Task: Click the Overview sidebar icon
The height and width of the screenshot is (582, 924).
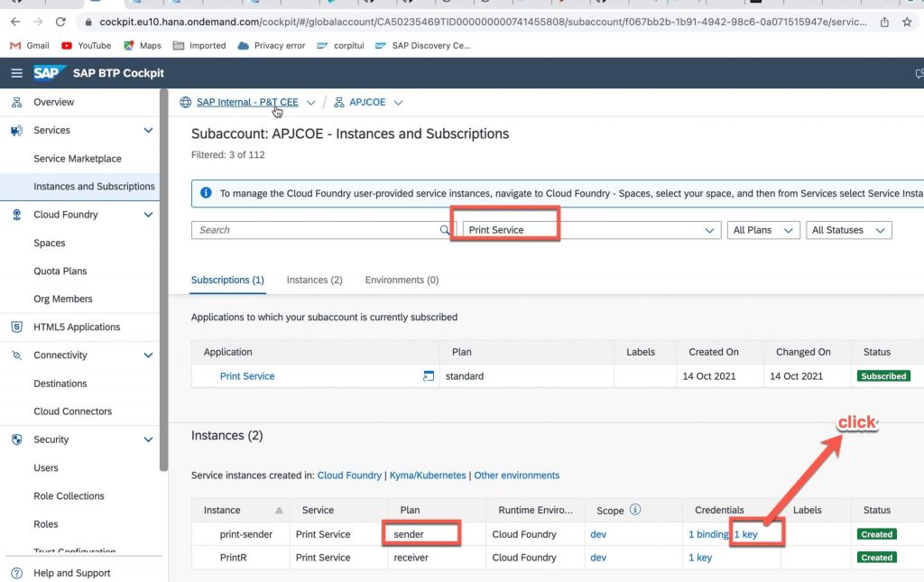Action: pos(16,102)
